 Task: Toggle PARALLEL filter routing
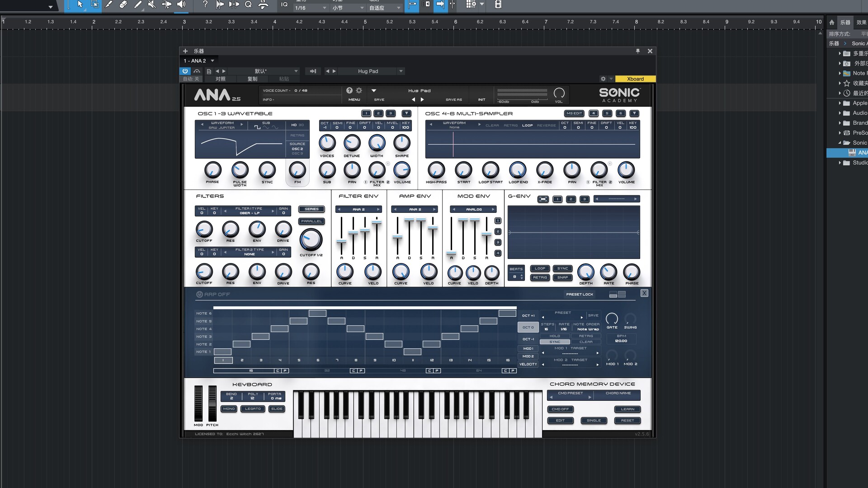point(311,221)
